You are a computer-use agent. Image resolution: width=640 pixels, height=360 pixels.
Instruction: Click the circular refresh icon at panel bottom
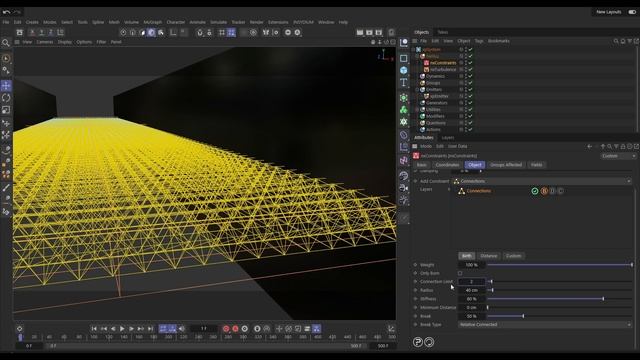[429, 342]
